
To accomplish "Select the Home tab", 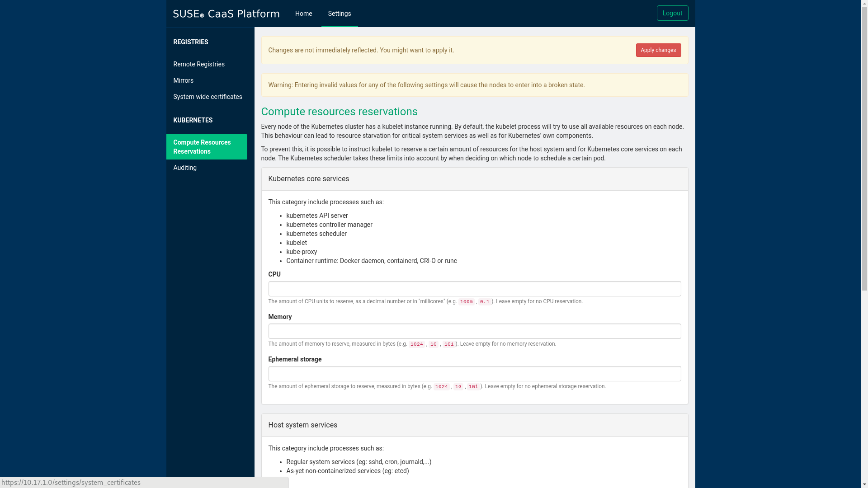I will click(303, 13).
